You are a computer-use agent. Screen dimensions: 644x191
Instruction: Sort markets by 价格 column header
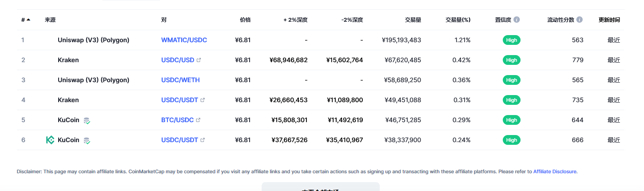pyautogui.click(x=245, y=20)
